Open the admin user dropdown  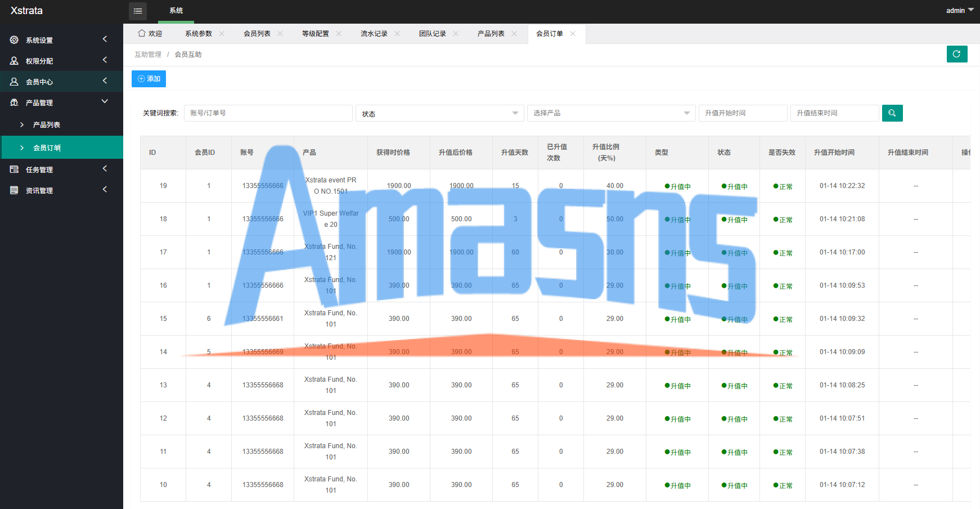coord(960,11)
